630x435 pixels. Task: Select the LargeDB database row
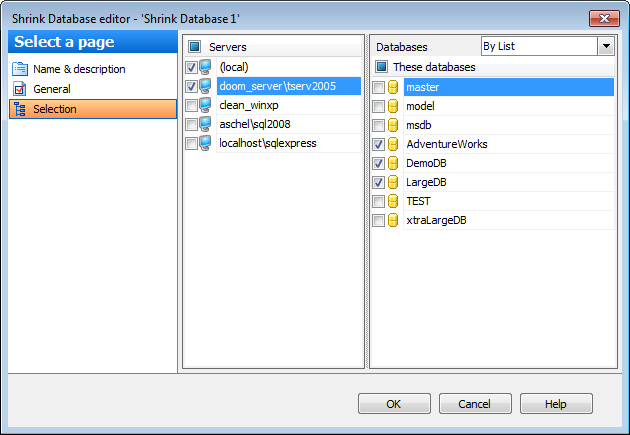(x=509, y=182)
